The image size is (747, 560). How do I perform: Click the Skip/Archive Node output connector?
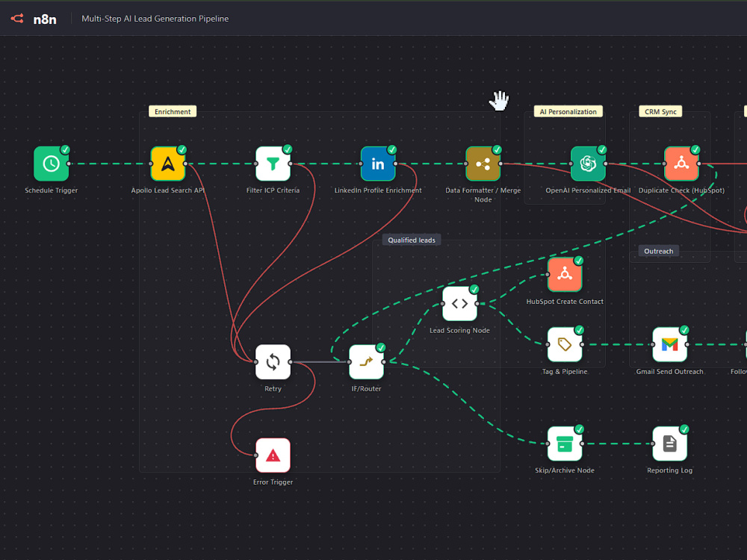coord(582,444)
